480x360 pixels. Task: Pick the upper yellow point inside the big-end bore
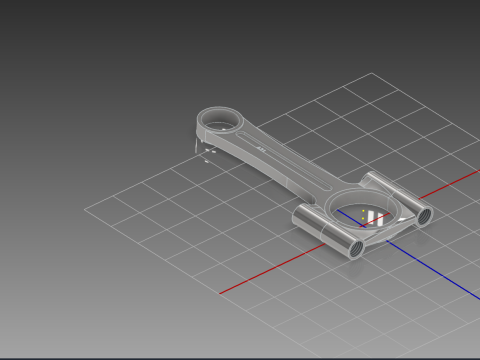pos(363,211)
